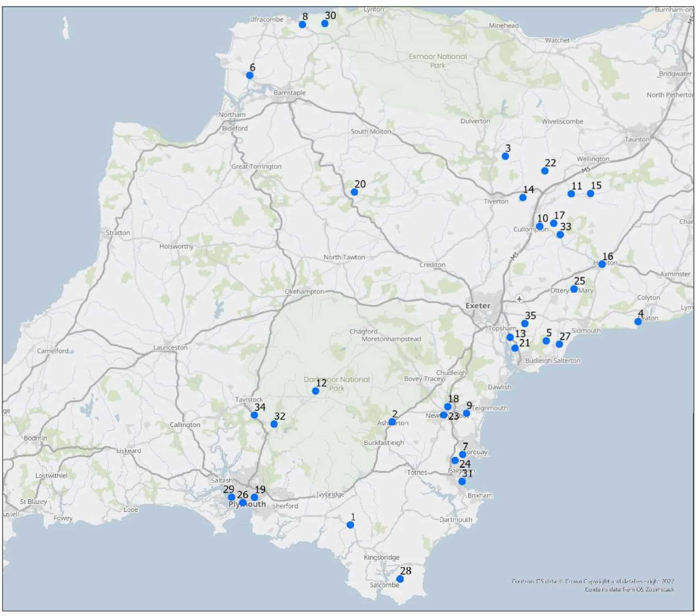Select marker 26 at Plymouth

pos(243,502)
